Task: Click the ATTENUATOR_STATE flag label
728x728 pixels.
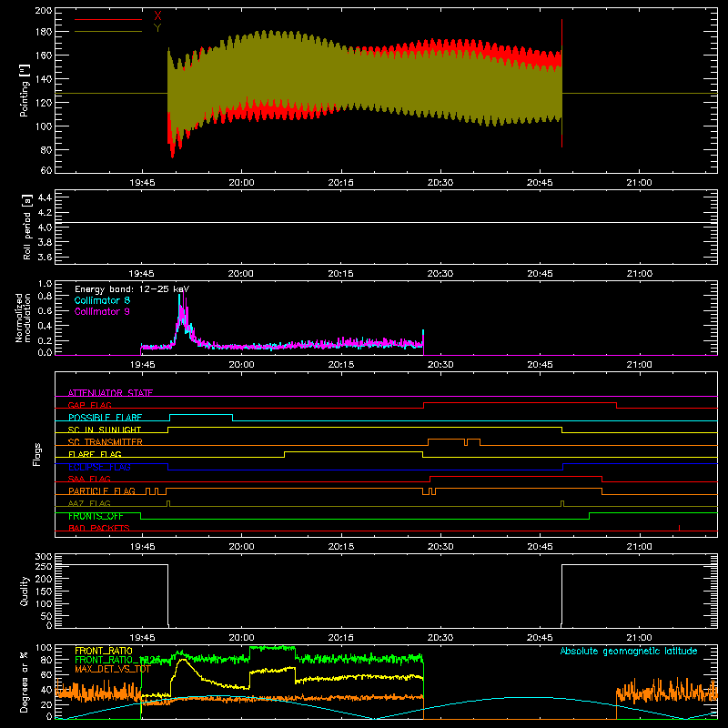Action: pyautogui.click(x=110, y=393)
